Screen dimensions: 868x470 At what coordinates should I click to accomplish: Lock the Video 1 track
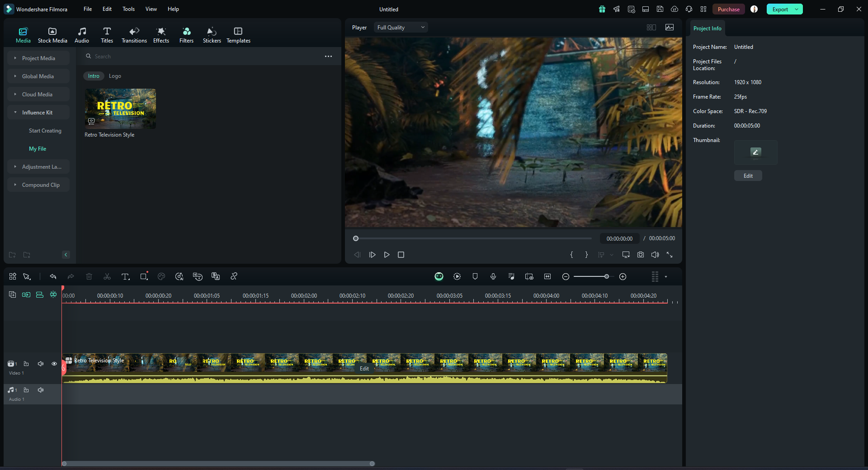click(x=26, y=364)
